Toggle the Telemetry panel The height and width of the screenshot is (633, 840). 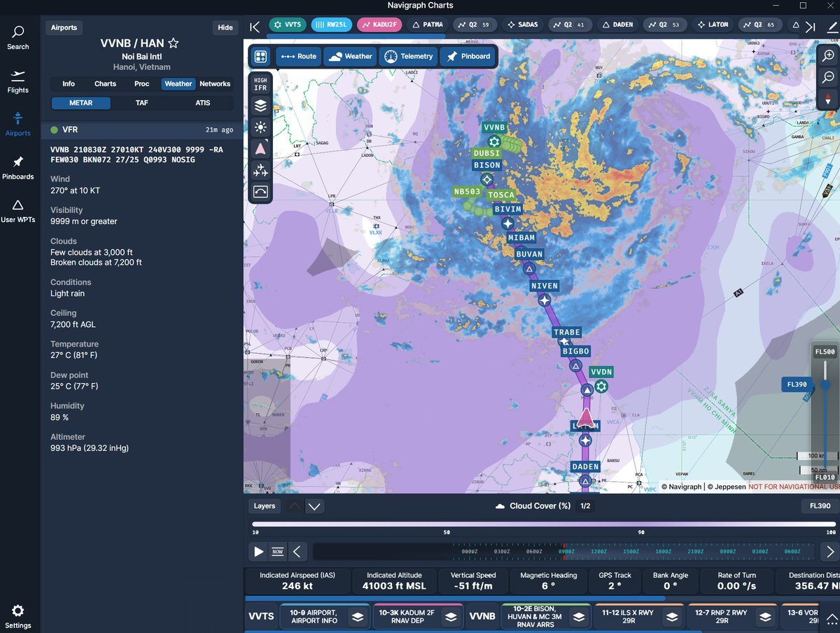pyautogui.click(x=409, y=57)
